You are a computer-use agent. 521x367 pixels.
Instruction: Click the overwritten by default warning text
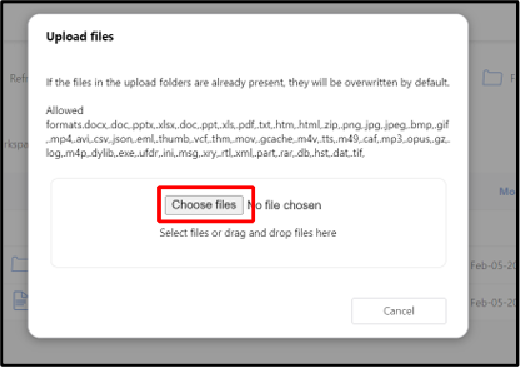click(x=248, y=82)
